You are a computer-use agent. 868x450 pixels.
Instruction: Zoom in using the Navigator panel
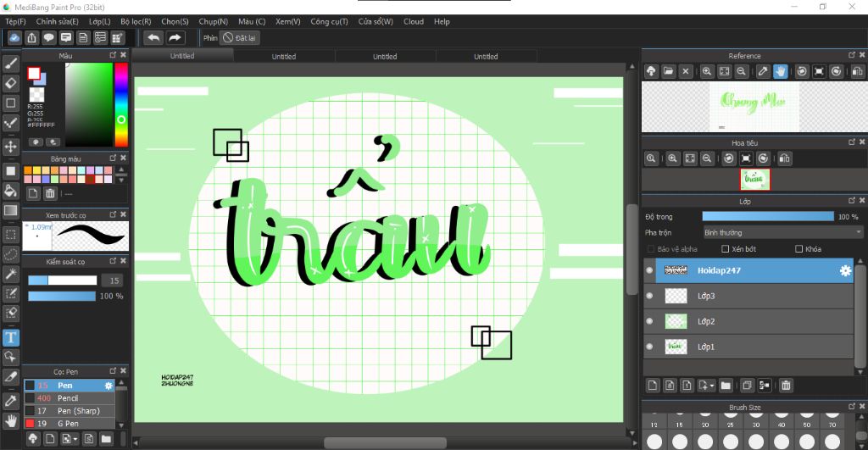(x=672, y=158)
